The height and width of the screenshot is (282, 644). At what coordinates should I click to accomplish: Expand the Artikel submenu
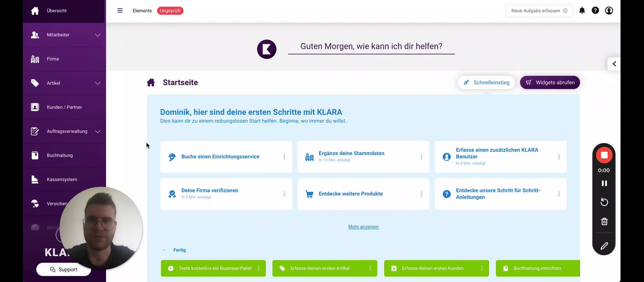tap(97, 83)
